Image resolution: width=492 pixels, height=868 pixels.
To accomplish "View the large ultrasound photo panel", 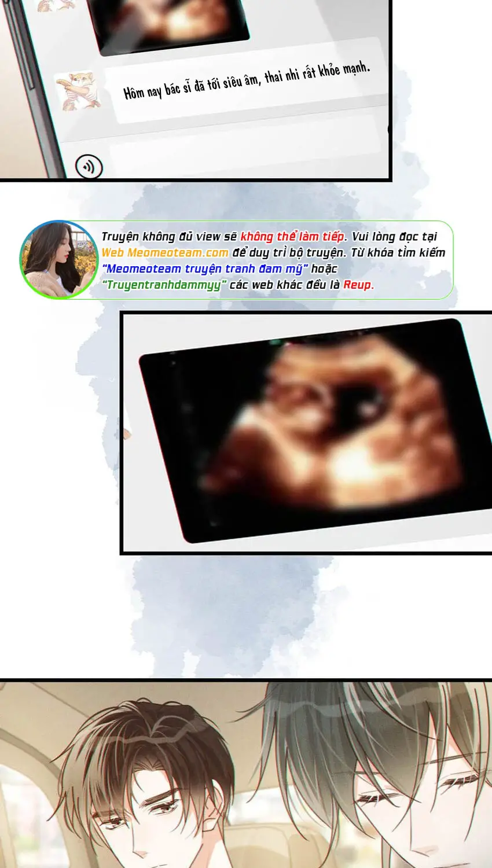I will pyautogui.click(x=315, y=431).
